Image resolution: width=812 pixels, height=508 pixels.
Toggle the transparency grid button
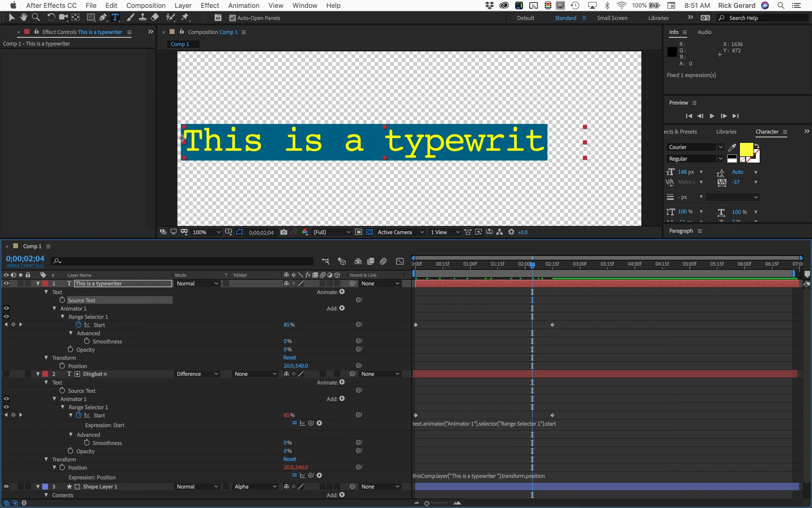(x=369, y=232)
